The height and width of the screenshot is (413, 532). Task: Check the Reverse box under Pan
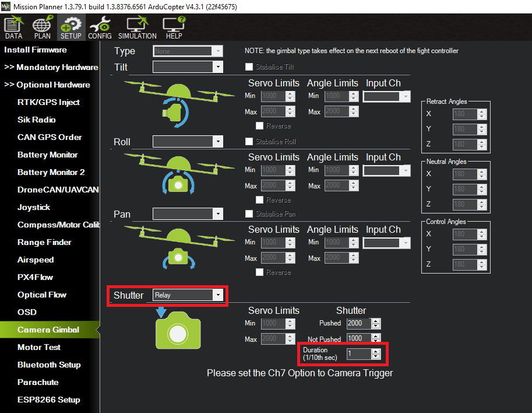click(x=259, y=272)
